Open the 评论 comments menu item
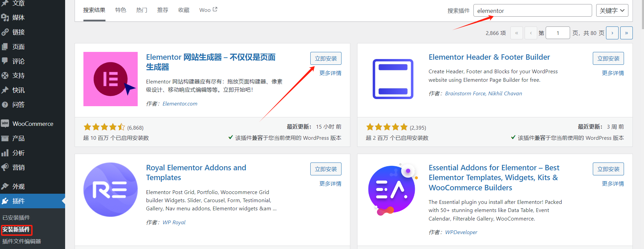 click(18, 61)
